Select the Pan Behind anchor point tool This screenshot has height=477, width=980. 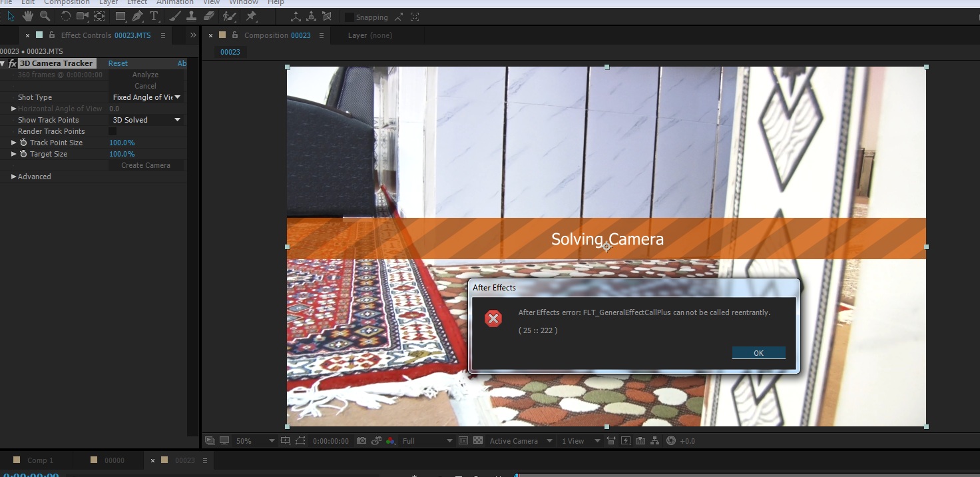(99, 16)
